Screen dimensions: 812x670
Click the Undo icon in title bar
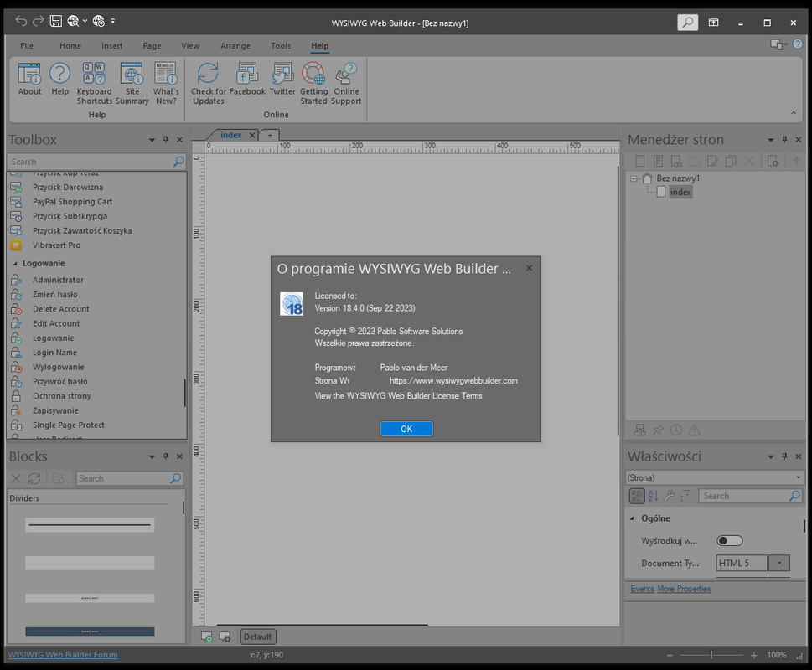[21, 21]
